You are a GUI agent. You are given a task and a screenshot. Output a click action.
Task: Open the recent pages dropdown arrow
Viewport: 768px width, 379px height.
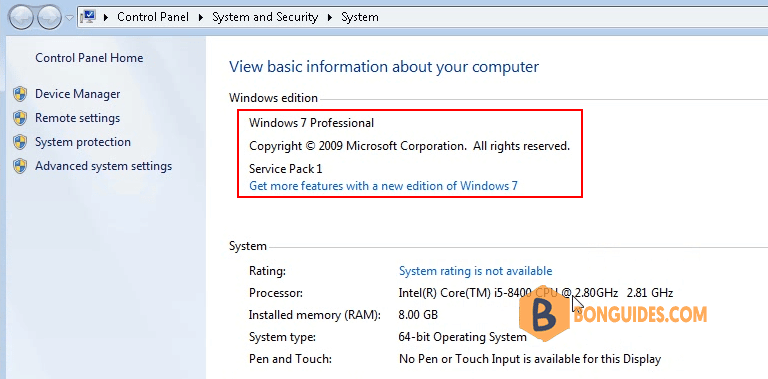click(69, 18)
